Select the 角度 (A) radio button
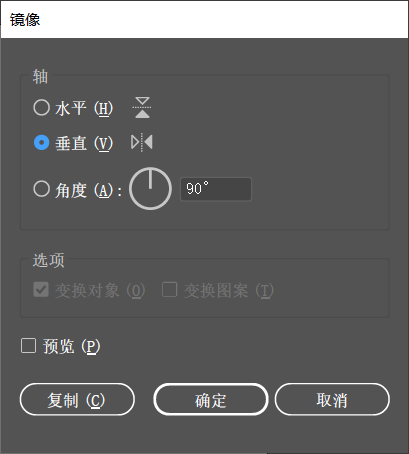 [42, 189]
